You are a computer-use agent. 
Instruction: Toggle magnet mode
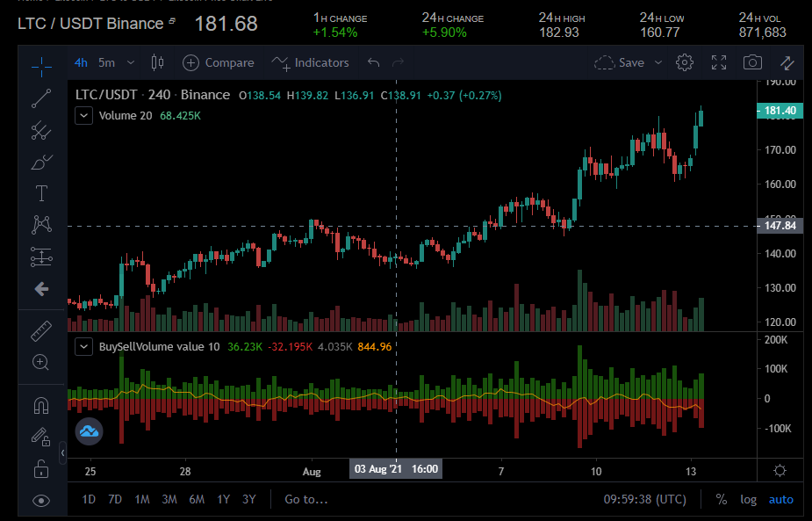pyautogui.click(x=41, y=405)
